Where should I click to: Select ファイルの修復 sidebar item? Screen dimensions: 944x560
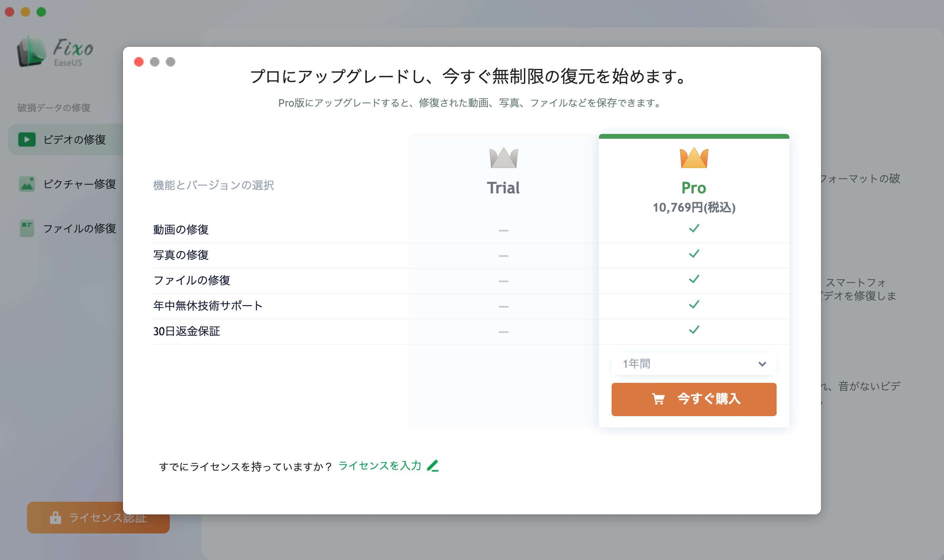pos(79,228)
